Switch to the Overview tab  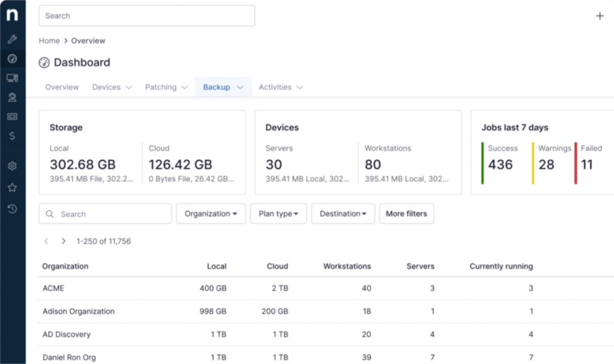tap(62, 88)
